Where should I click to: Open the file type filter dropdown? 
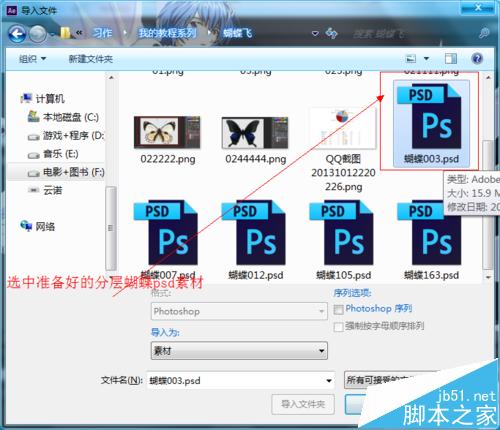390,380
